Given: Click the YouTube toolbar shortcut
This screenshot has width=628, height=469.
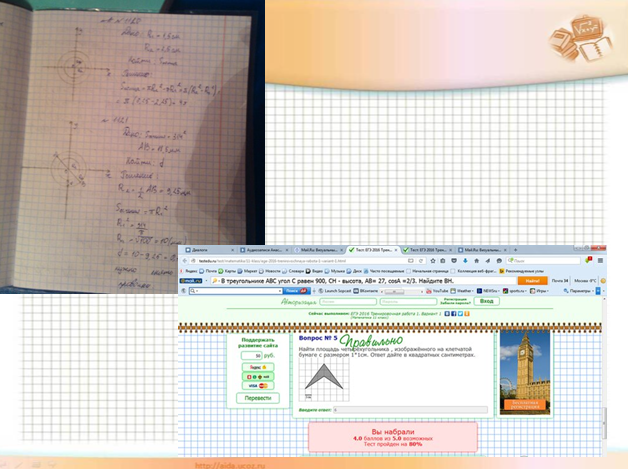Looking at the screenshot, I should tap(437, 291).
